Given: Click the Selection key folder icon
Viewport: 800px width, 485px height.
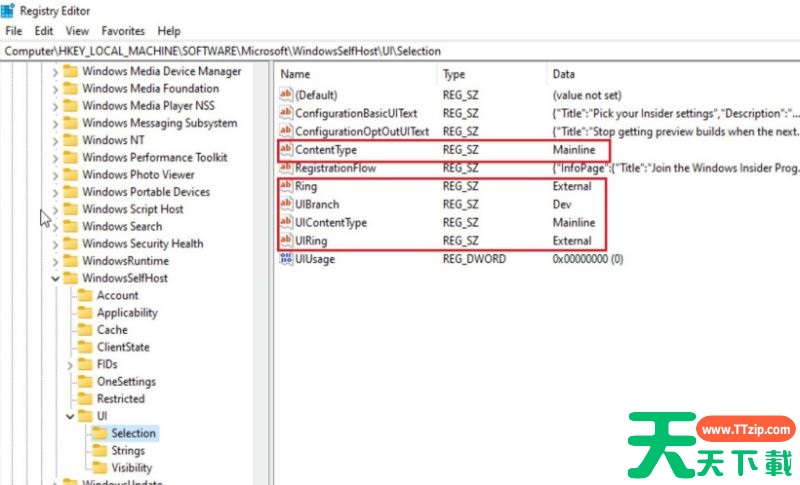Looking at the screenshot, I should pyautogui.click(x=99, y=433).
